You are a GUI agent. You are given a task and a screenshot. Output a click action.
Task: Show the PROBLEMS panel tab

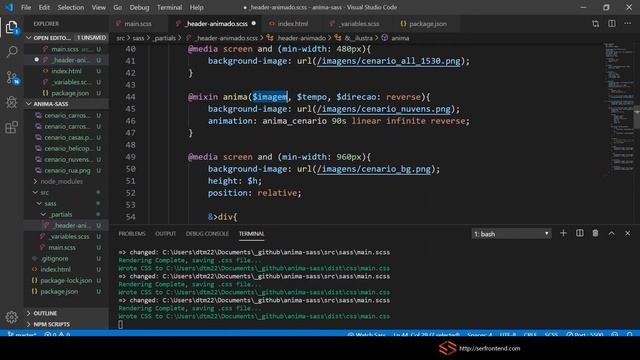click(x=132, y=234)
